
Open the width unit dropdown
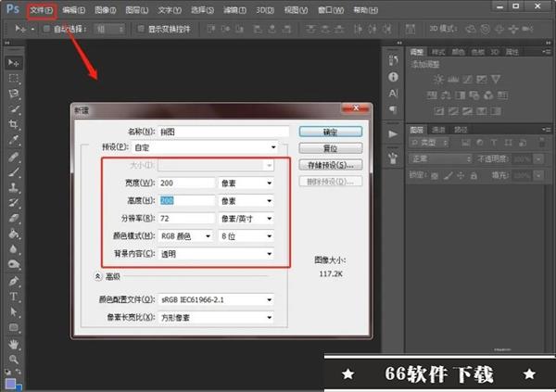coord(246,183)
